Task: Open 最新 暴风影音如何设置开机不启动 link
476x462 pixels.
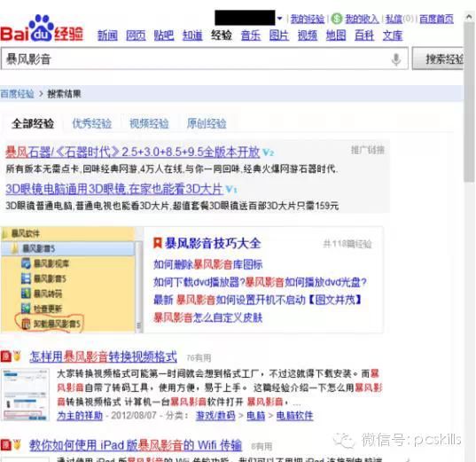Action: pyautogui.click(x=258, y=300)
